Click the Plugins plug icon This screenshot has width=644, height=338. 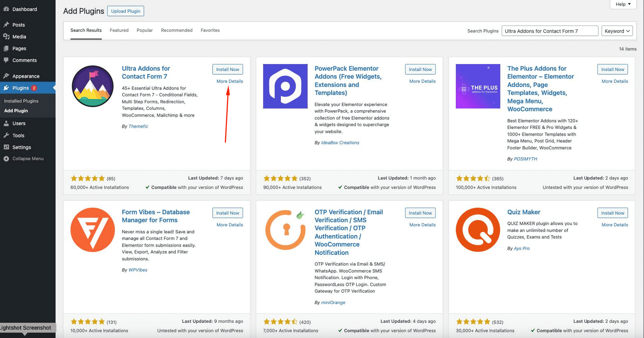click(6, 88)
